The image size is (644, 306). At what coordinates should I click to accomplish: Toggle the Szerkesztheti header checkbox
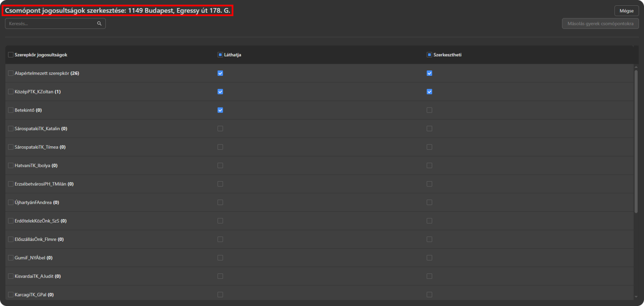(429, 55)
